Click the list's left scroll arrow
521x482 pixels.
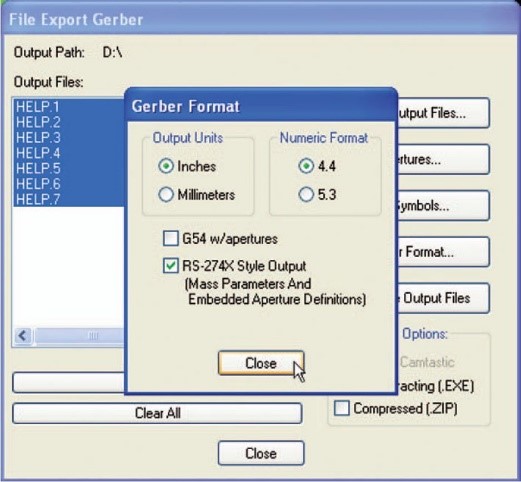point(23,336)
